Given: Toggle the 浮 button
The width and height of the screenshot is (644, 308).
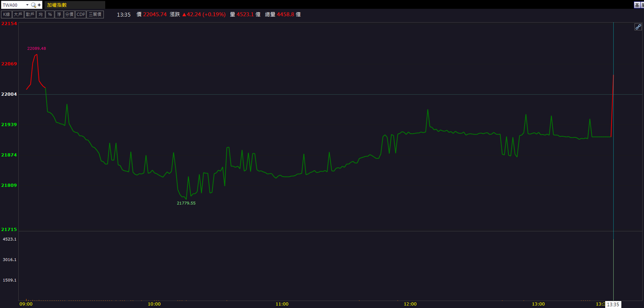Looking at the screenshot, I should tap(59, 15).
